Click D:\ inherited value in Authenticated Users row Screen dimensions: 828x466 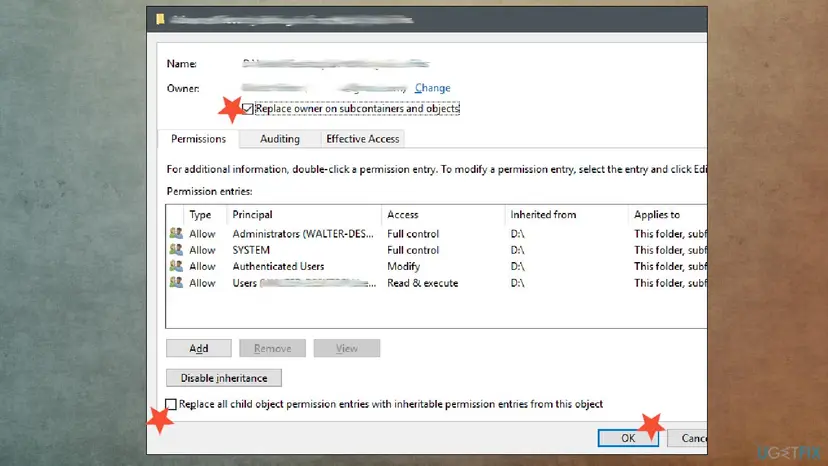click(518, 266)
